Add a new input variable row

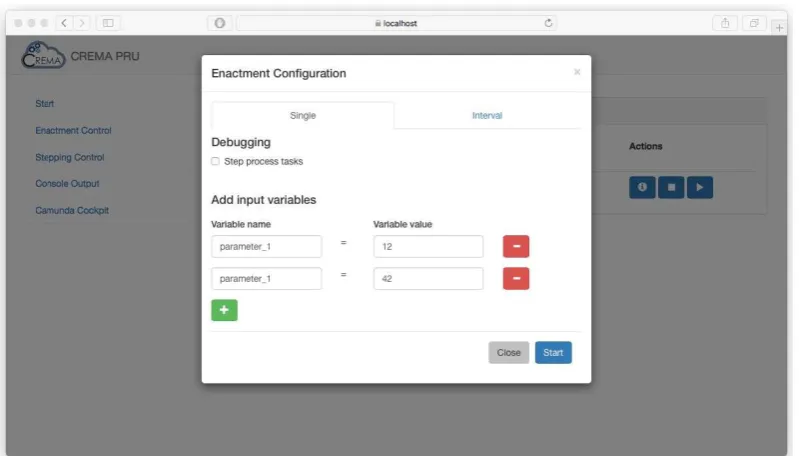(224, 310)
